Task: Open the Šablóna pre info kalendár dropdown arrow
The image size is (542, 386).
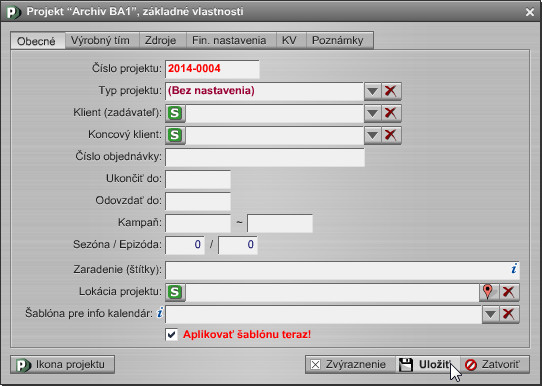Action: 490,314
